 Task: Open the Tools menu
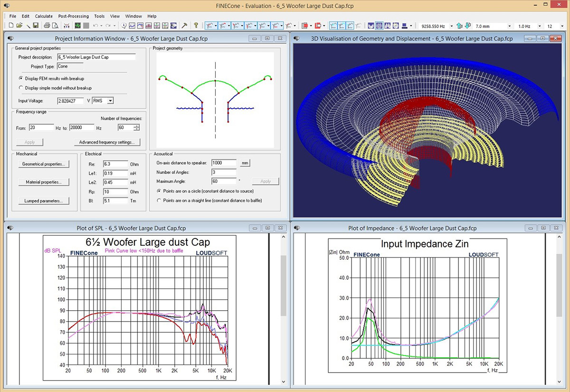(x=99, y=16)
